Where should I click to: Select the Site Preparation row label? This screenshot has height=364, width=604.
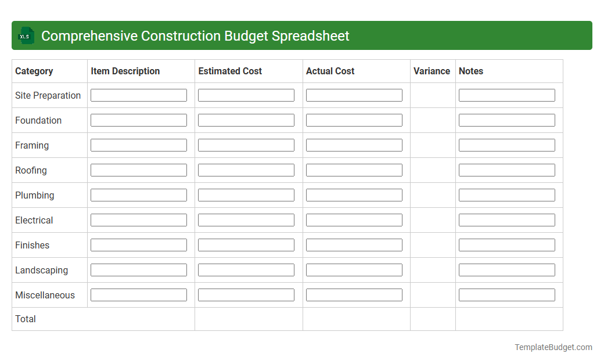(48, 95)
